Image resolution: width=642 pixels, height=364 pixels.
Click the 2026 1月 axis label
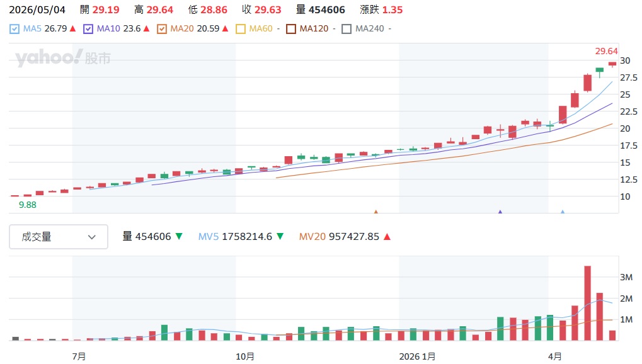pyautogui.click(x=417, y=356)
